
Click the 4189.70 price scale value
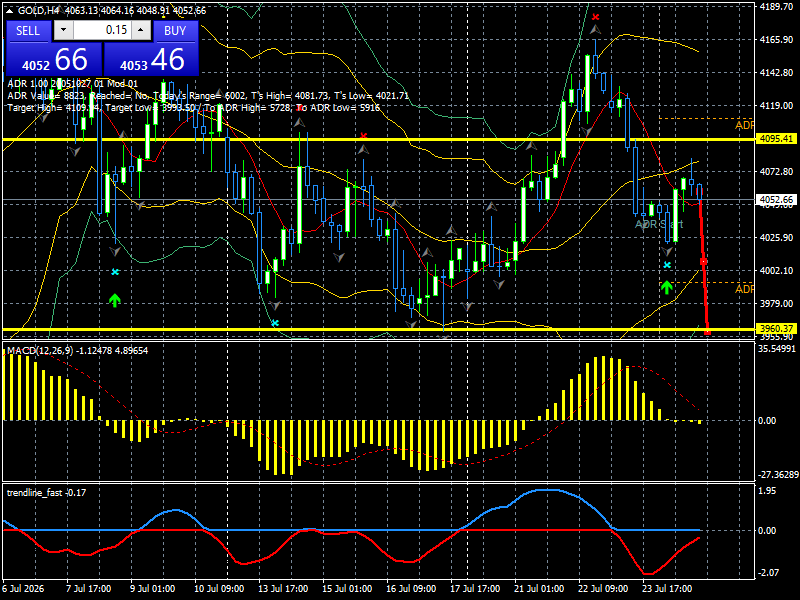776,7
